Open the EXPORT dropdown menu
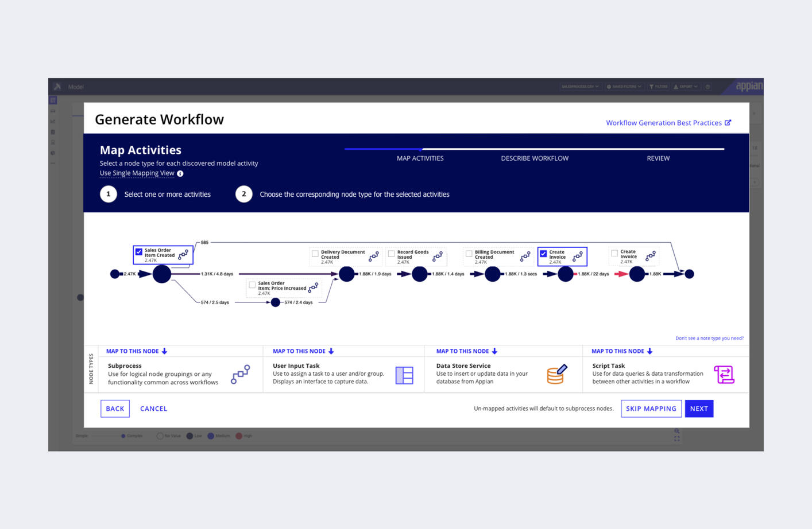Screen dimensions: 812x529 point(685,87)
